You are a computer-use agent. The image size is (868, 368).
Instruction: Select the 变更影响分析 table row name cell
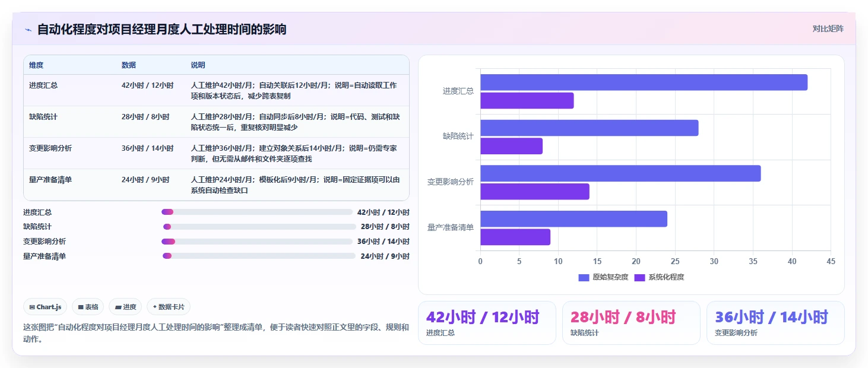[x=50, y=148]
